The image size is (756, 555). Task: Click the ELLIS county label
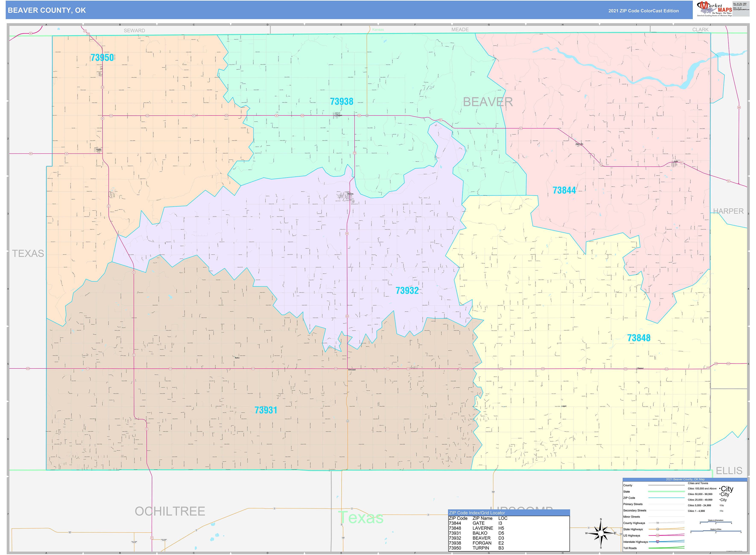[729, 471]
